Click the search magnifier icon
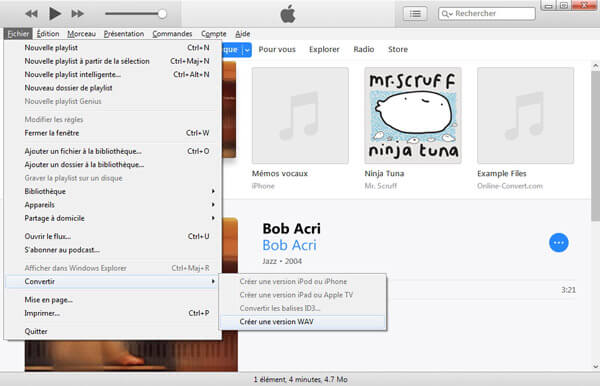 point(446,14)
